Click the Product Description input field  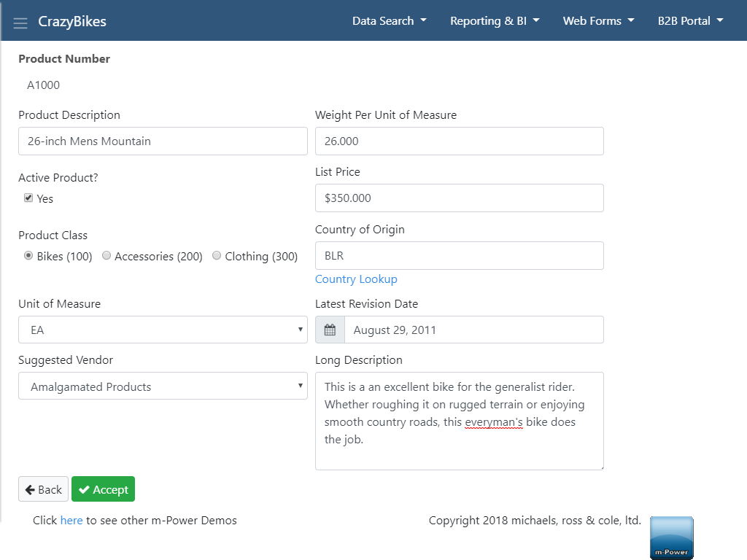(x=163, y=141)
